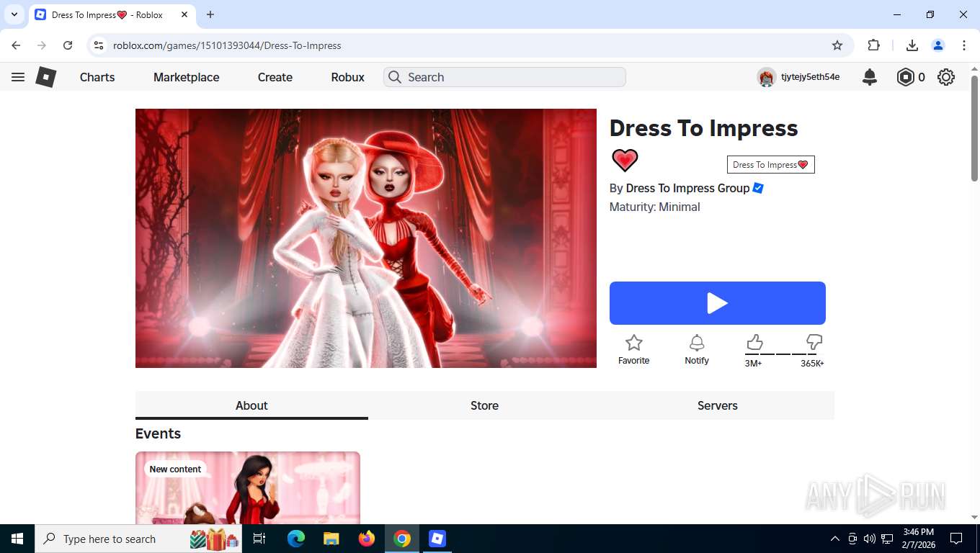Click the tjytejy5eth54e avatar picture

766,77
